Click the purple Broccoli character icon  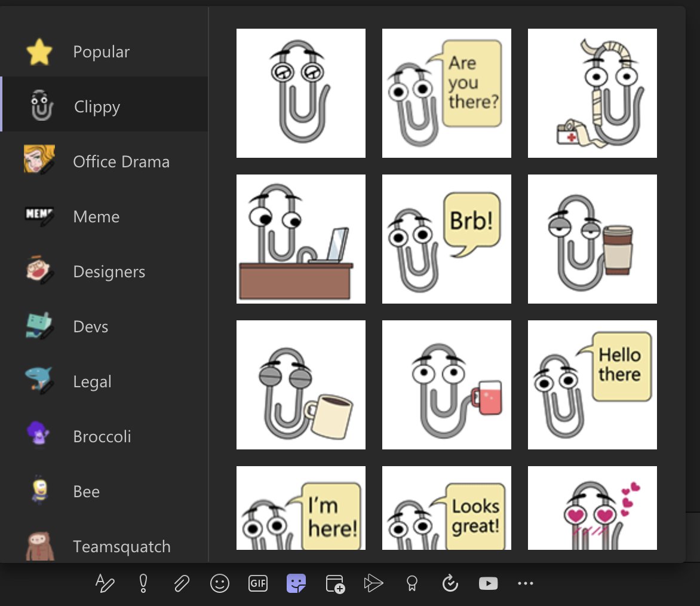[38, 433]
